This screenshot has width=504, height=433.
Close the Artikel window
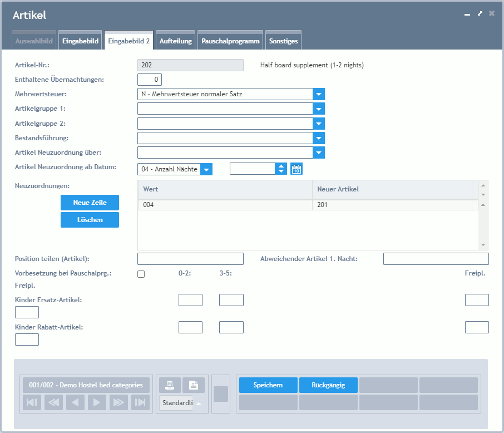492,13
